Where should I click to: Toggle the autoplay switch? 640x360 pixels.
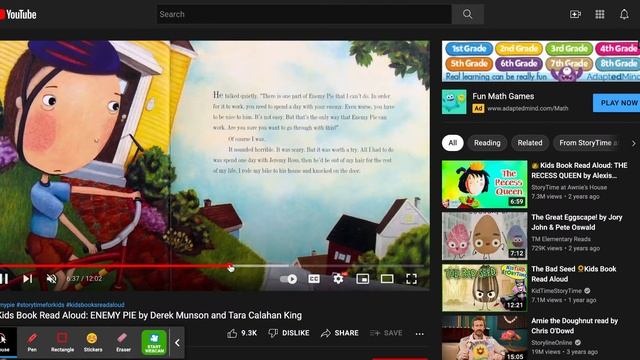(289, 279)
